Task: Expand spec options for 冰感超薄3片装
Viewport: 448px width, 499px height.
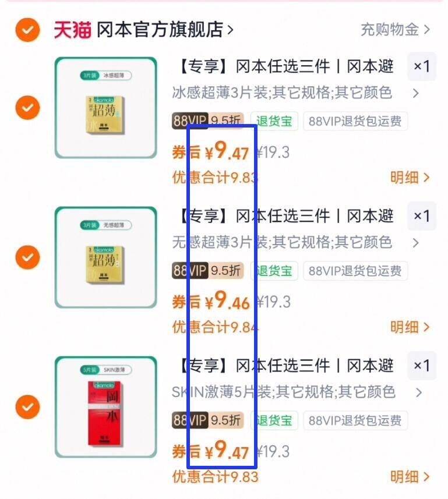Action: (295, 93)
